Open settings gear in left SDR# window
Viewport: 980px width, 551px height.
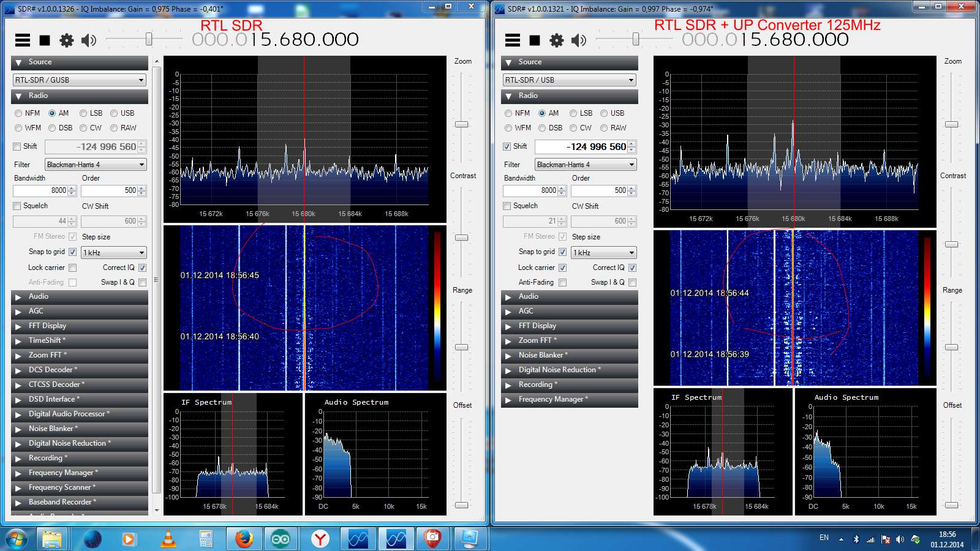click(66, 40)
